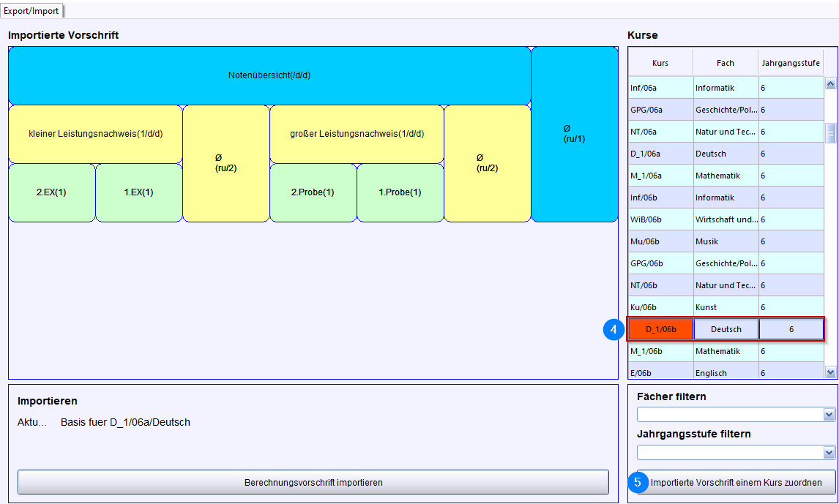
Task: Click the Kurse list scrollbar thumb
Action: pyautogui.click(x=830, y=133)
